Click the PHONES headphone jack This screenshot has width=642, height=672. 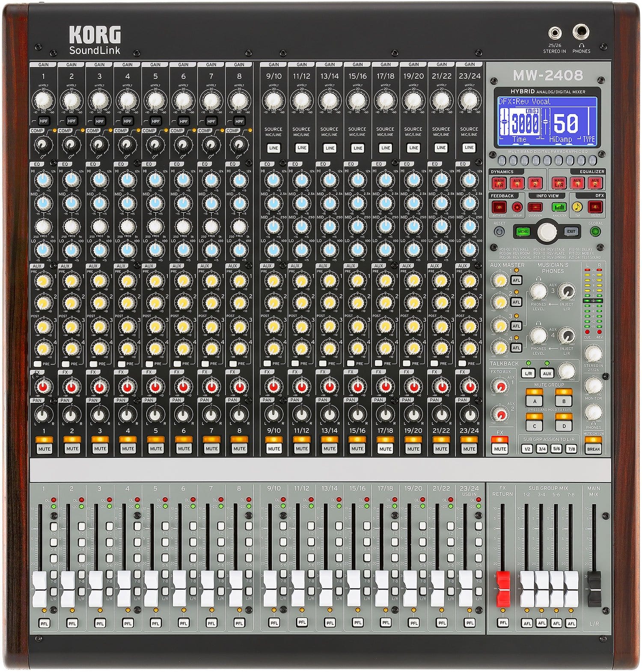pos(581,33)
